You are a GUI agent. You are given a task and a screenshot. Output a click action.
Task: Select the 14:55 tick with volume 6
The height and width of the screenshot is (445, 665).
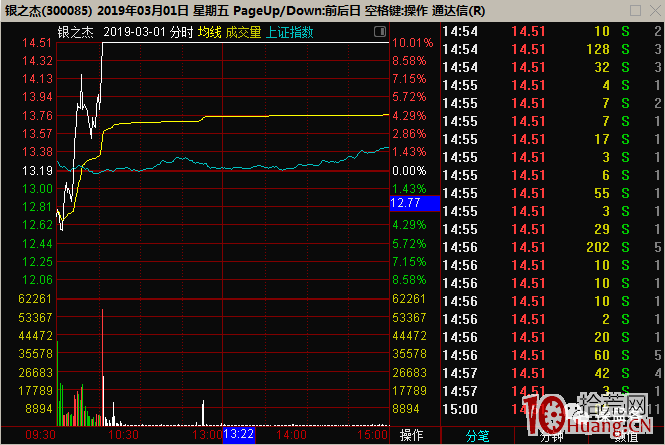[551, 175]
